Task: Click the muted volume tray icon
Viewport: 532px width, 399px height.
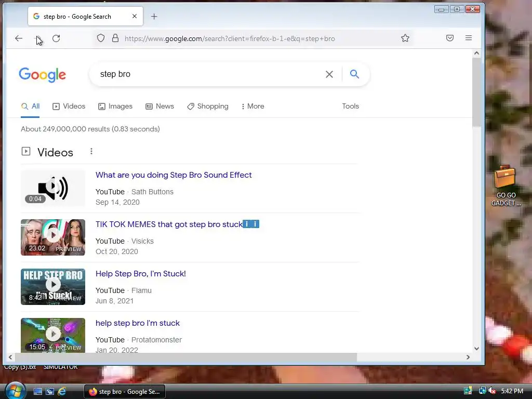Action: point(492,391)
